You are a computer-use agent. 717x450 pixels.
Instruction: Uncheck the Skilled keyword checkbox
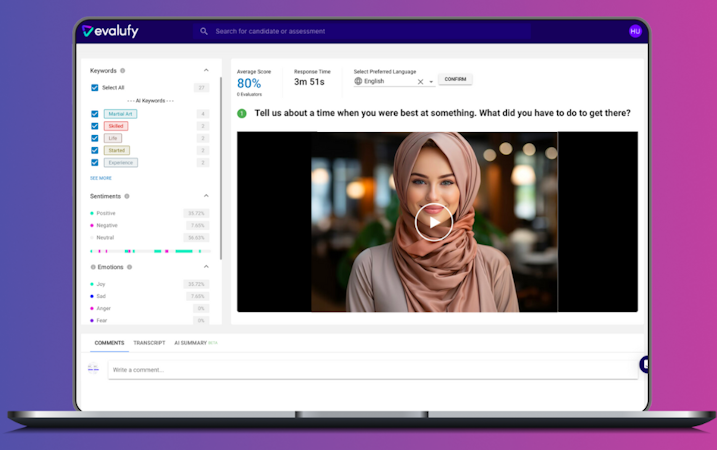coord(95,126)
